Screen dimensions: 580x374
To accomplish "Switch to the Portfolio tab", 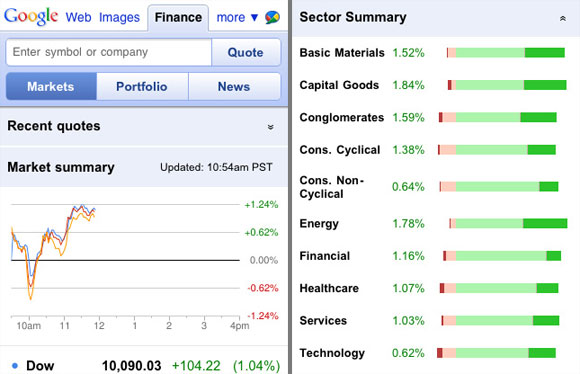I will 142,87.
